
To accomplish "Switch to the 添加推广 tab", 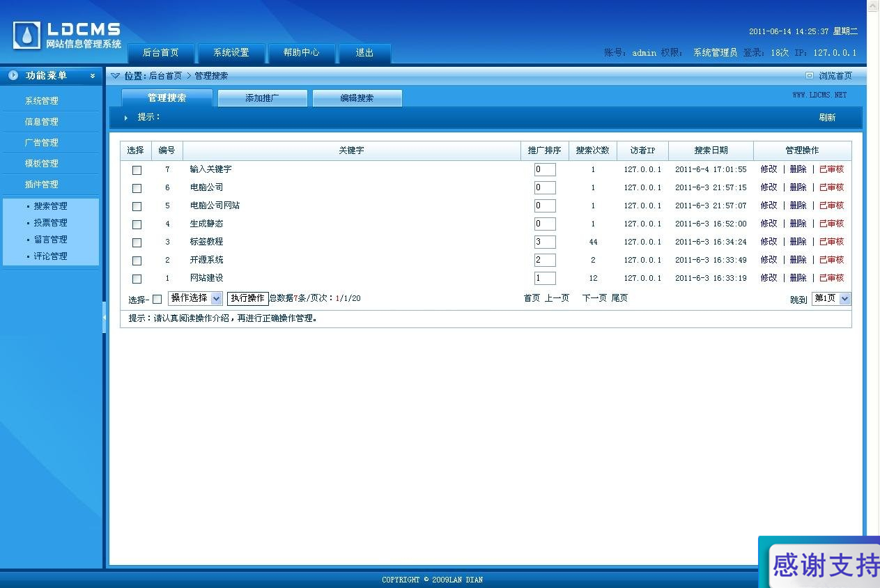I will point(262,98).
